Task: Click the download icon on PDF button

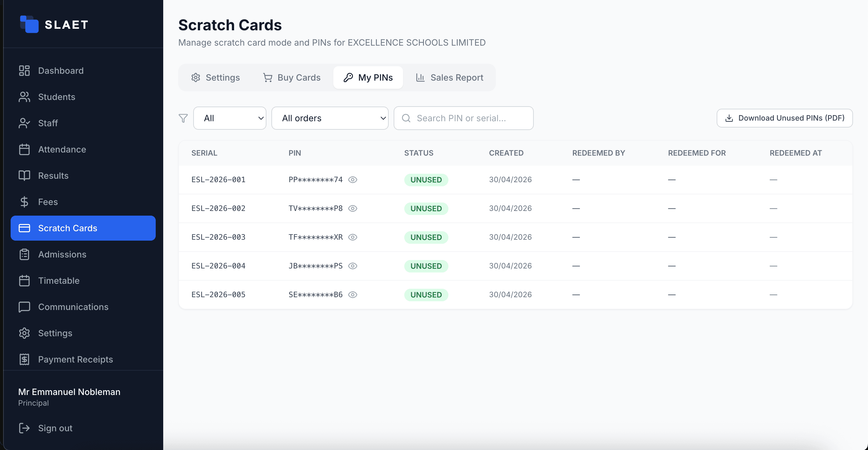Action: 729,118
